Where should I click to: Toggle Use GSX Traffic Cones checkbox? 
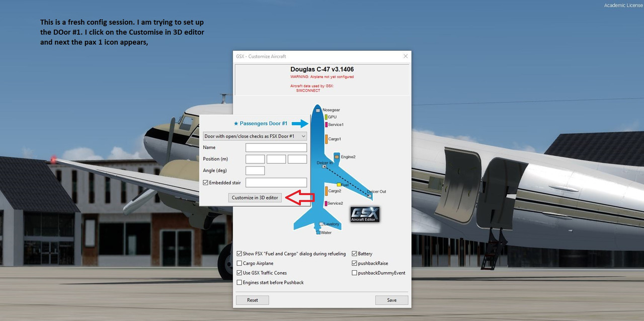point(239,273)
